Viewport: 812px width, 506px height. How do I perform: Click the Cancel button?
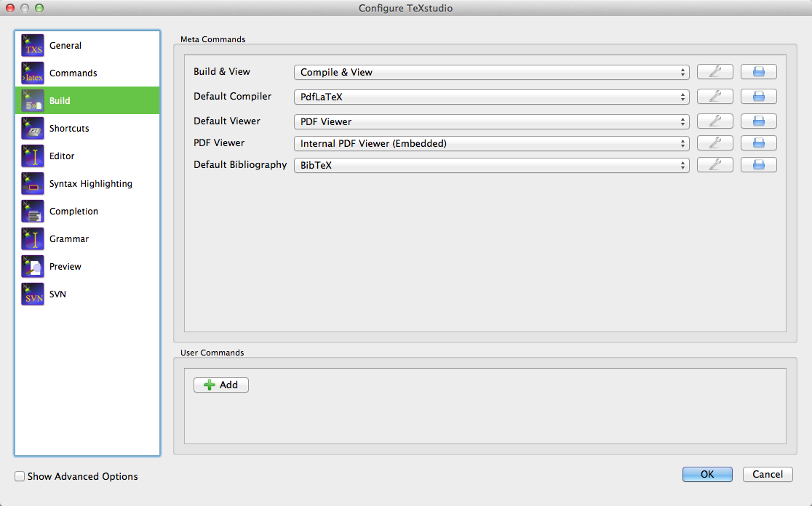coord(768,475)
